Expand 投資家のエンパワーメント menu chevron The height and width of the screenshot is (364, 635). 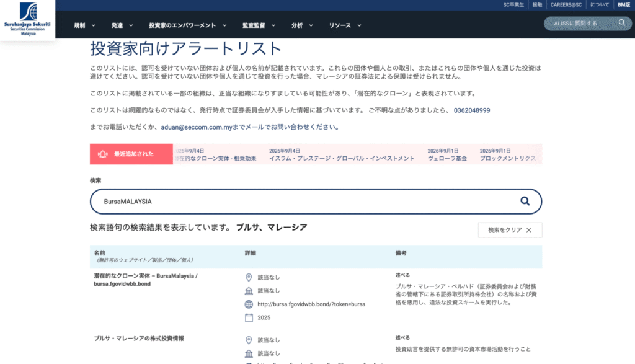224,25
